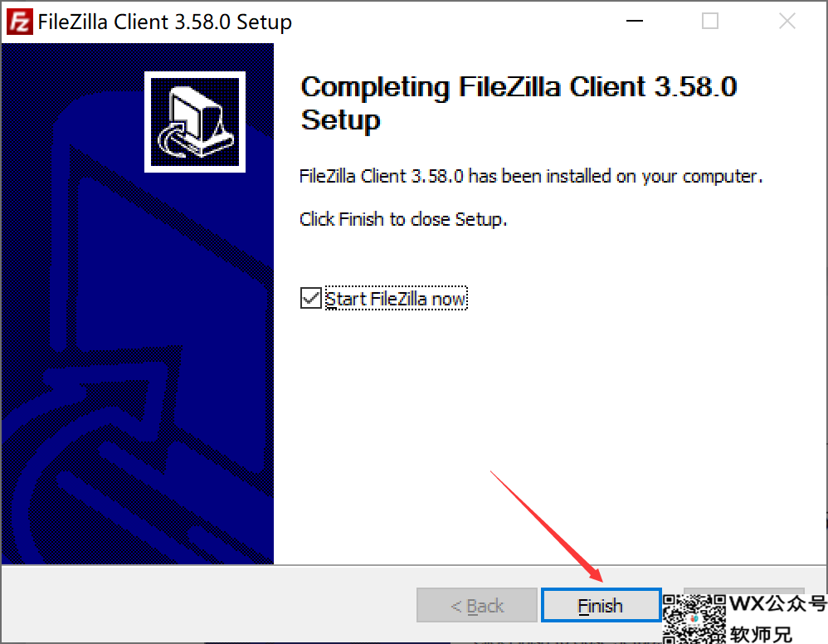Image resolution: width=828 pixels, height=644 pixels.
Task: Click the 'has been installed on your computer' text
Action: coord(615,176)
